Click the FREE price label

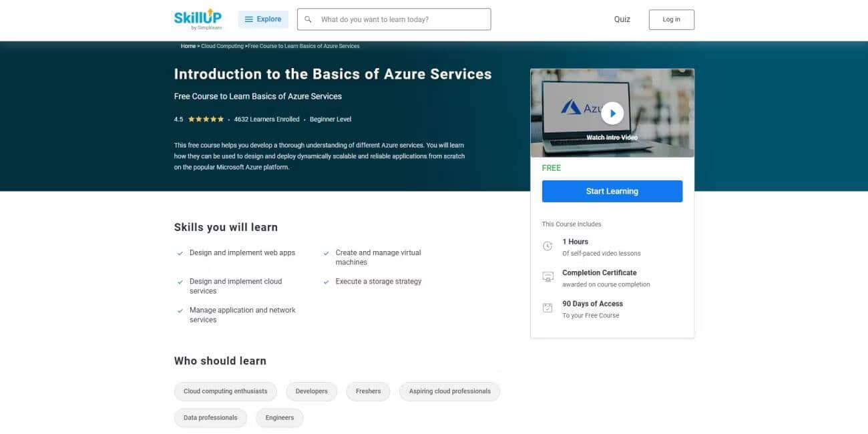pyautogui.click(x=552, y=168)
